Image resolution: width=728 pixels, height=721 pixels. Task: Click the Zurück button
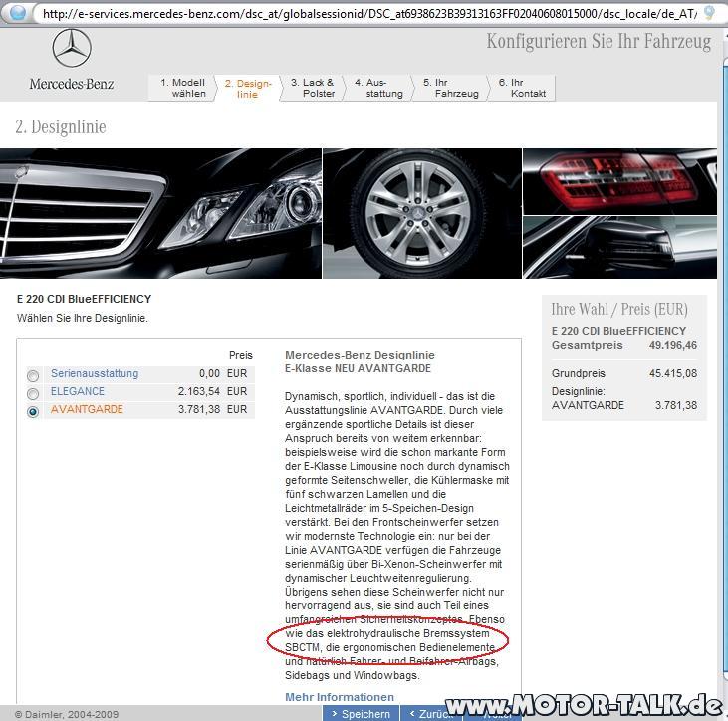pos(432,714)
